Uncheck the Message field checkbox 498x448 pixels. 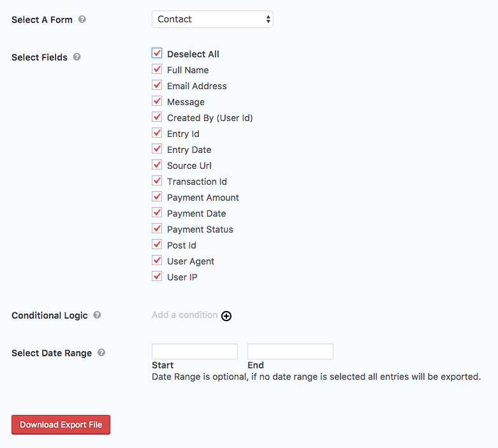coord(157,101)
